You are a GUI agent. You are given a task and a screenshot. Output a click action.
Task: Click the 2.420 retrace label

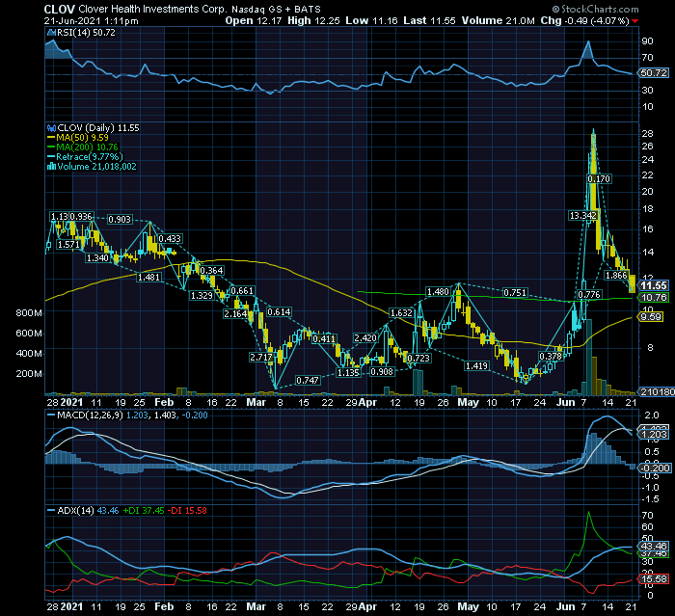pyautogui.click(x=365, y=338)
